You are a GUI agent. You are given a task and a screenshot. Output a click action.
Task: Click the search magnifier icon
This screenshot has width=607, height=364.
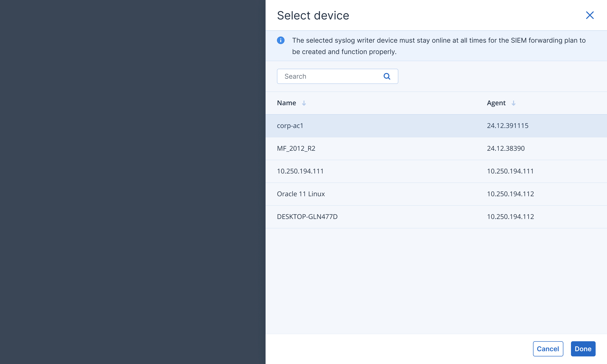387,76
